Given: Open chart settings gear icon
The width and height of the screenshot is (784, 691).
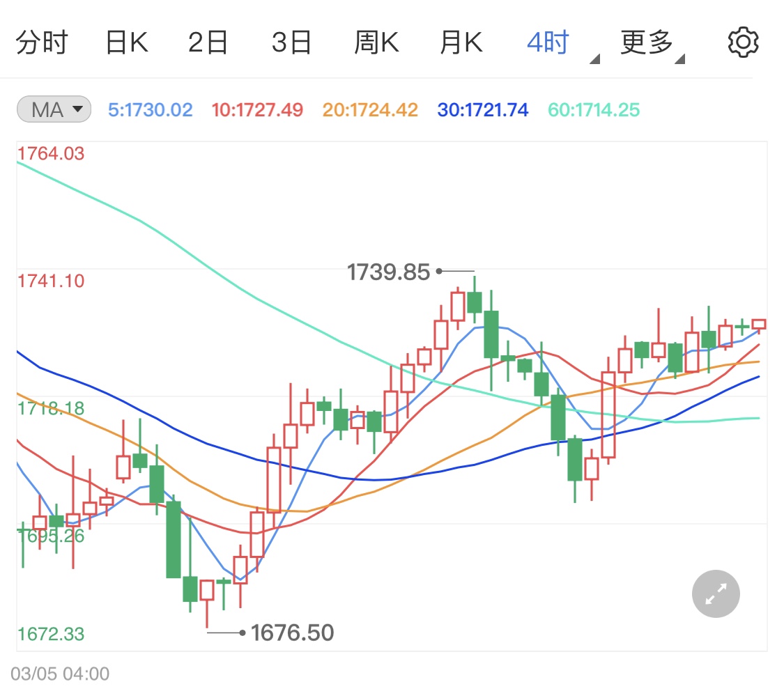Looking at the screenshot, I should 743,42.
